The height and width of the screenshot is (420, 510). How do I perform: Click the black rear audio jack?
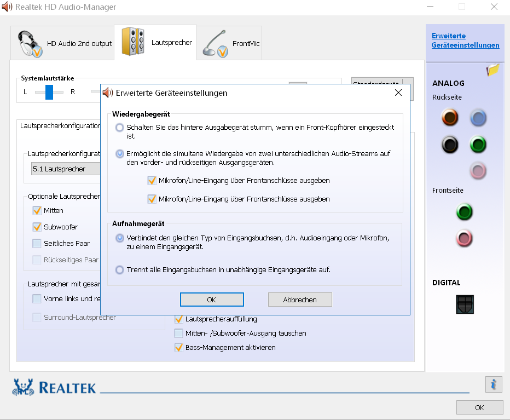pos(450,145)
